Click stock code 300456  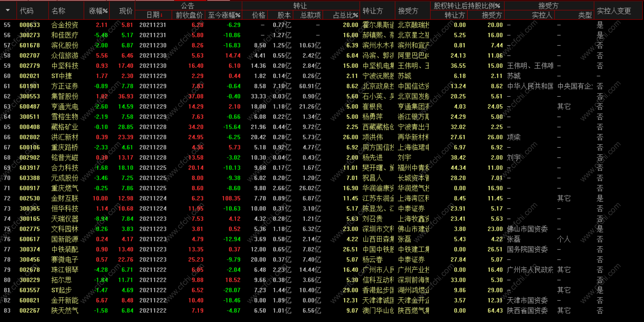coord(30,259)
